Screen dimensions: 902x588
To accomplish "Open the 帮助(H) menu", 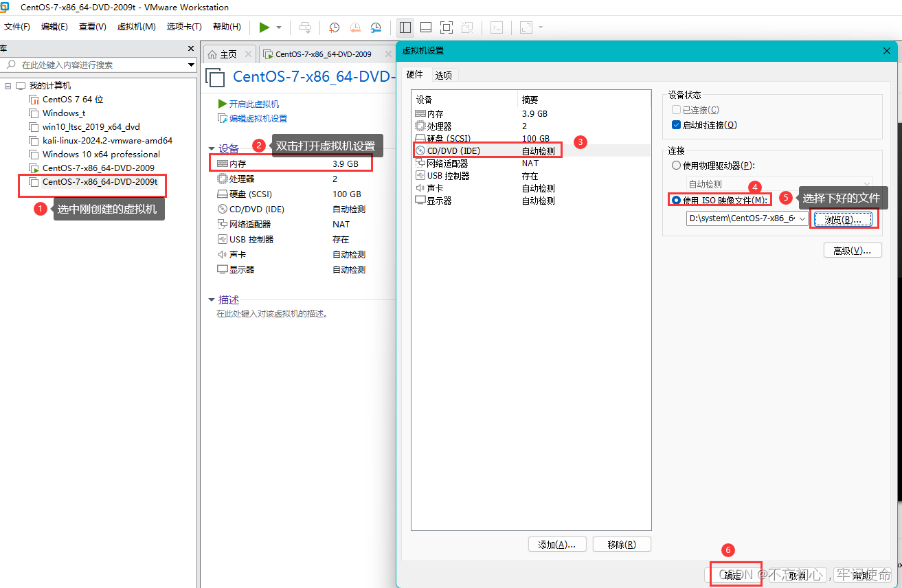I will click(x=227, y=27).
